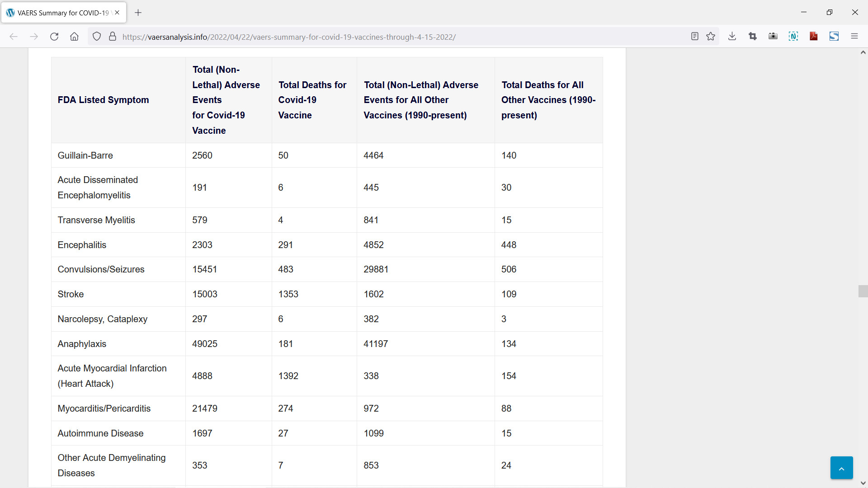Bookmark this page with the star icon

coord(711,37)
